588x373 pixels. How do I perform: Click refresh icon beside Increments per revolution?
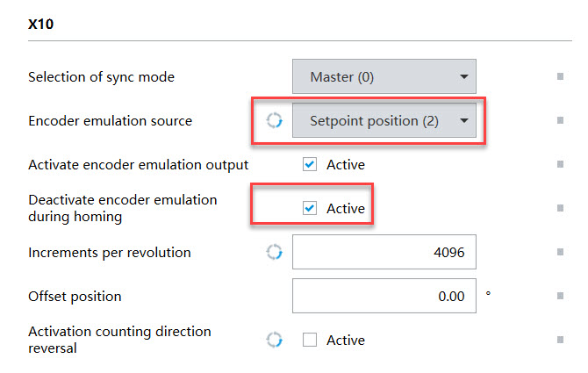(274, 252)
